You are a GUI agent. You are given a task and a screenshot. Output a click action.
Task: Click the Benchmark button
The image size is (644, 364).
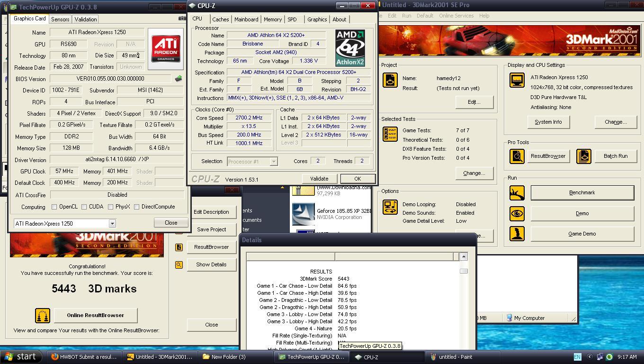pyautogui.click(x=582, y=193)
